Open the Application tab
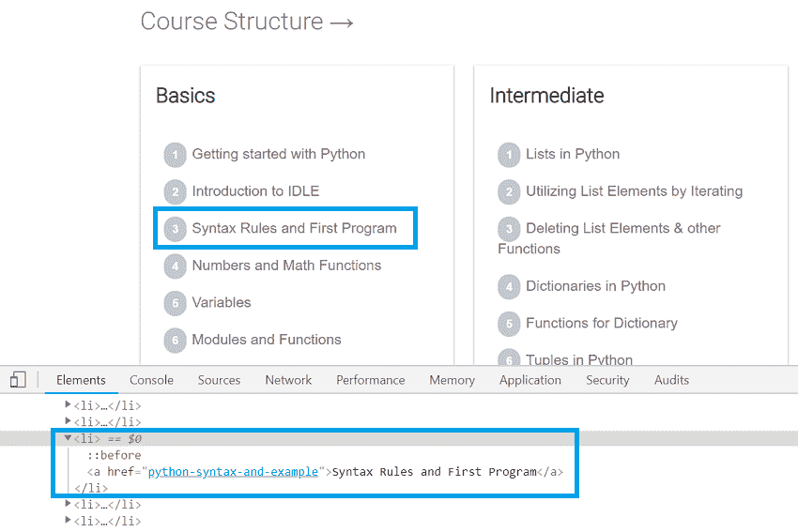The width and height of the screenshot is (798, 532). 529,380
